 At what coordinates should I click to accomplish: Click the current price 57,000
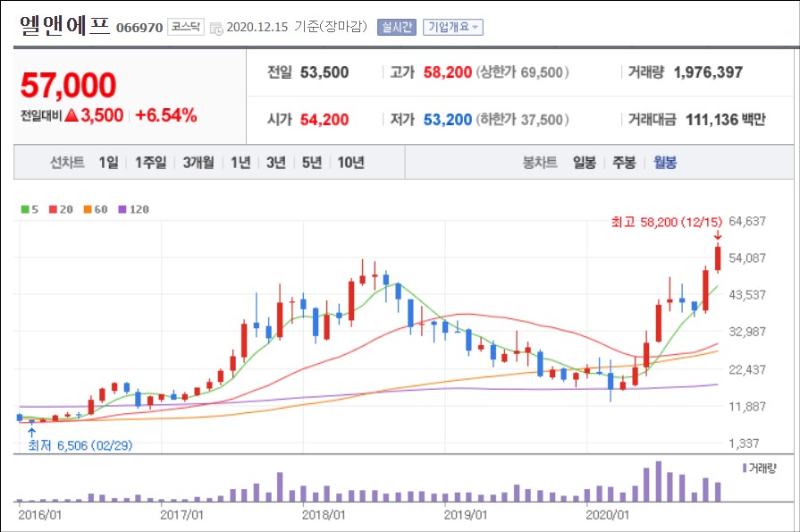pos(68,85)
